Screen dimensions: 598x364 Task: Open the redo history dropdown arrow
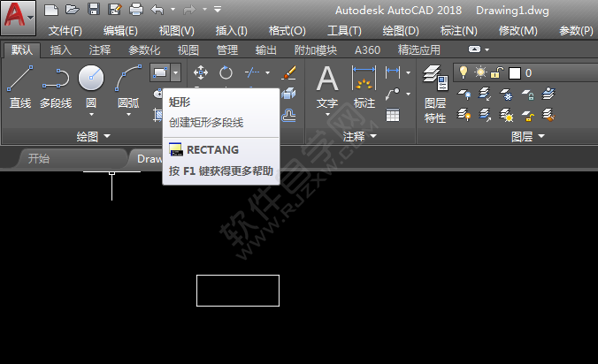pyautogui.click(x=205, y=9)
